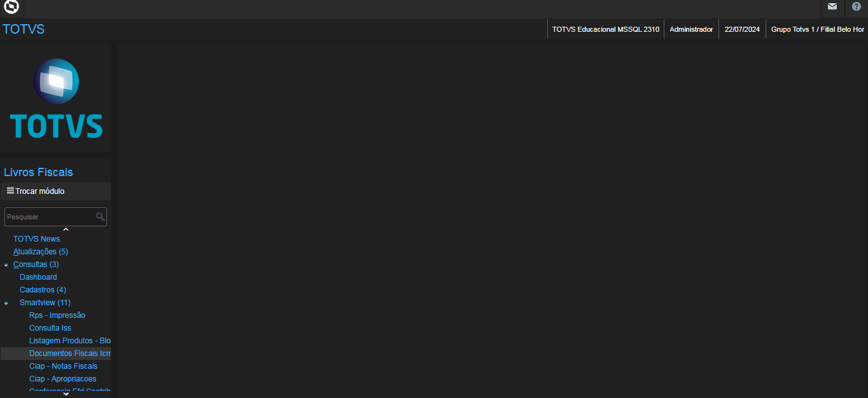
Task: Open the messages envelope icon
Action: tap(832, 7)
